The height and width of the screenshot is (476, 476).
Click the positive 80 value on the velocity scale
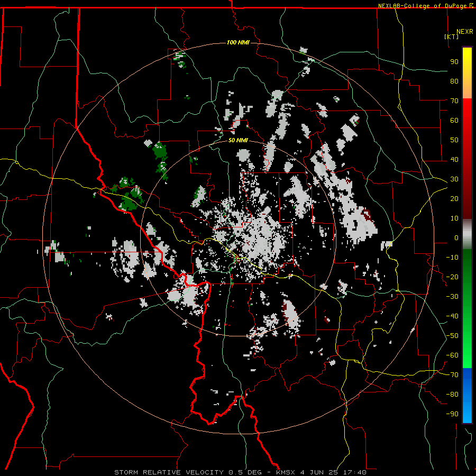(x=454, y=81)
